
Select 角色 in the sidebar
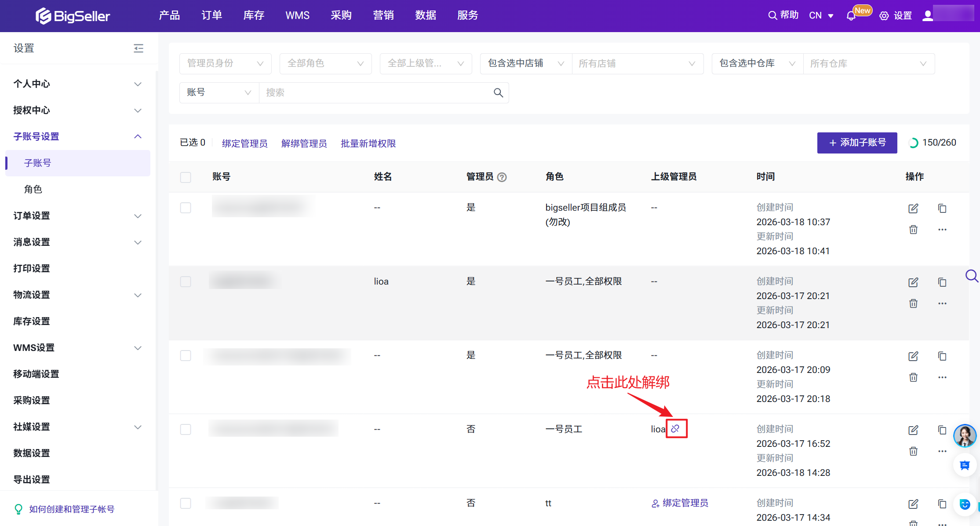(x=33, y=189)
